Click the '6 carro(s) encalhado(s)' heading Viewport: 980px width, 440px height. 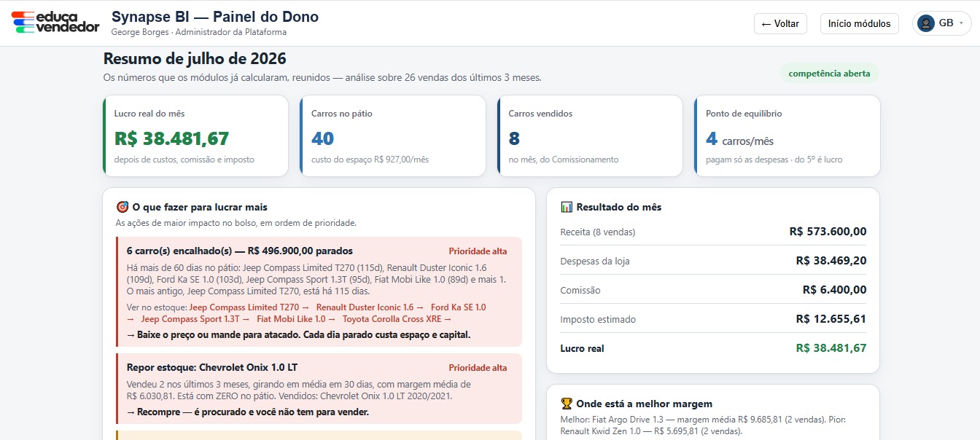tap(239, 251)
